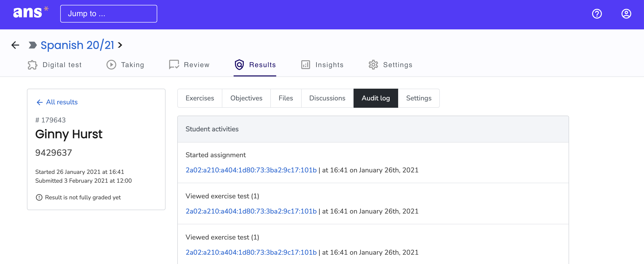Select the student number 9429637
This screenshot has width=644, height=264.
tap(53, 153)
